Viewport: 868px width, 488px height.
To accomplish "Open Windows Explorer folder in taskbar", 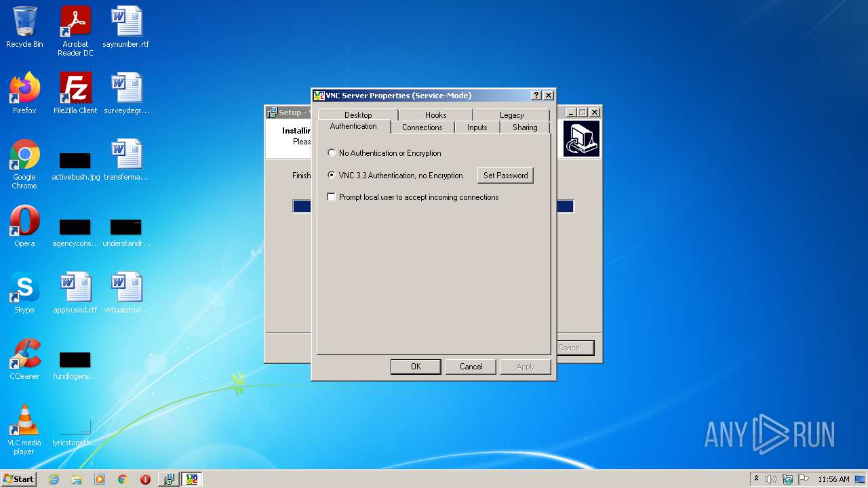I will [77, 479].
